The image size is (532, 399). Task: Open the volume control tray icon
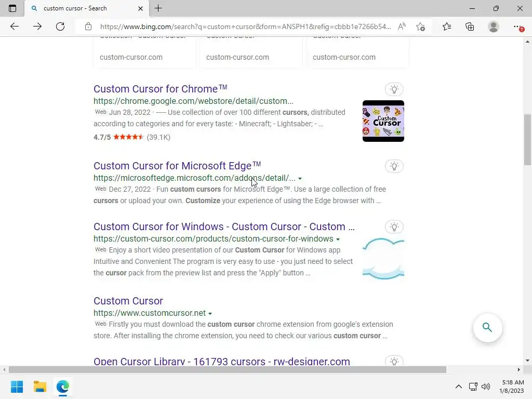click(x=486, y=387)
